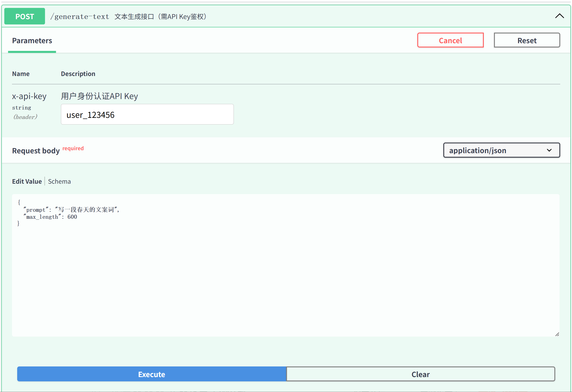The image size is (572, 392).
Task: Select the Parameters tab
Action: click(32, 41)
